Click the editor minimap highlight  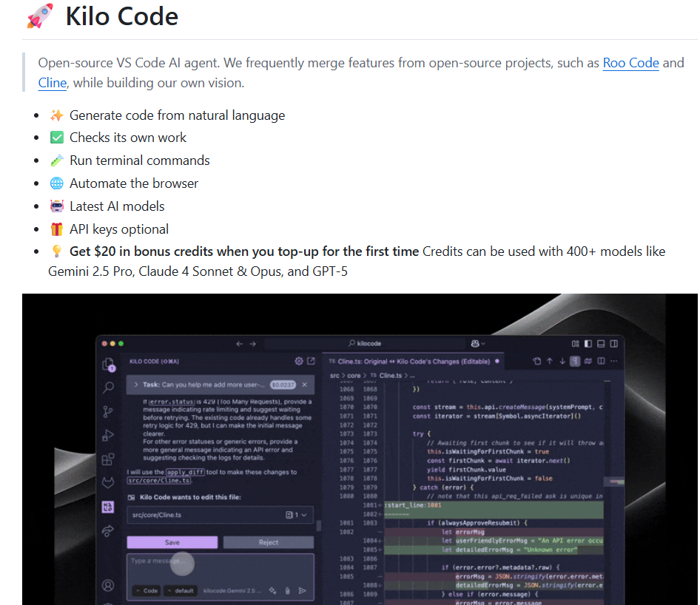(x=614, y=482)
